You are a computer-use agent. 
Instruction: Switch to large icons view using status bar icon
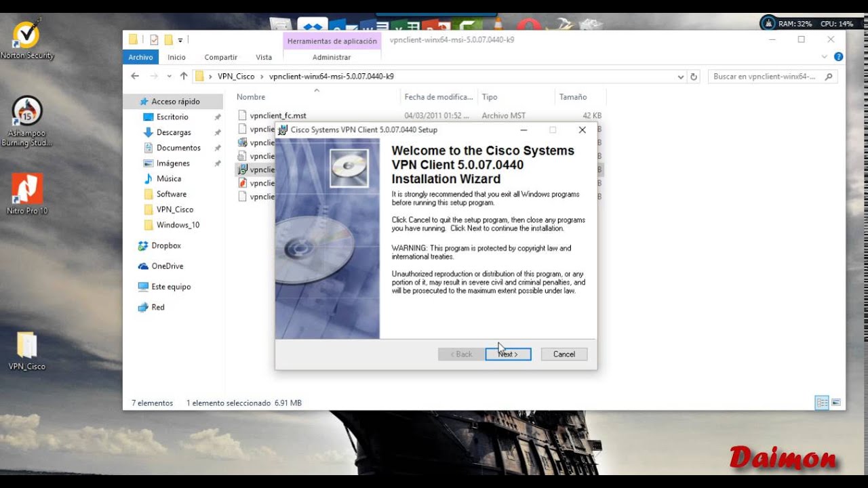point(836,403)
